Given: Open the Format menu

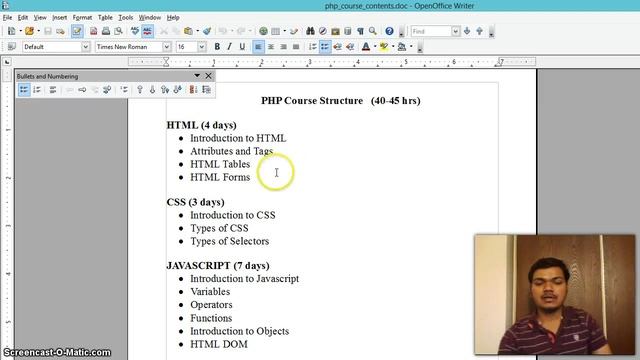Looking at the screenshot, I should (x=82, y=18).
